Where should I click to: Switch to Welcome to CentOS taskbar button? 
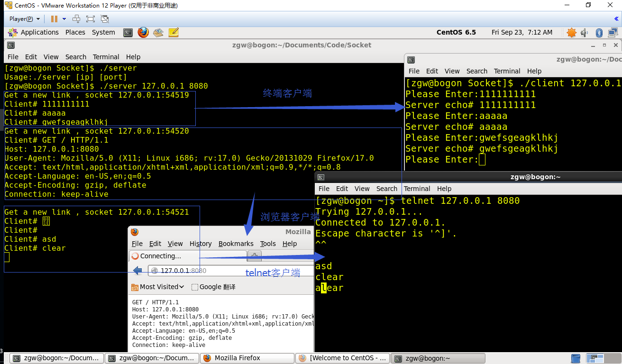[342, 358]
